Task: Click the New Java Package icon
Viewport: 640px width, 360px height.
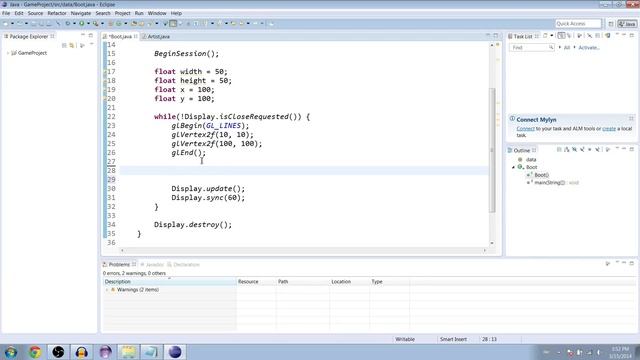Action: coord(110,24)
